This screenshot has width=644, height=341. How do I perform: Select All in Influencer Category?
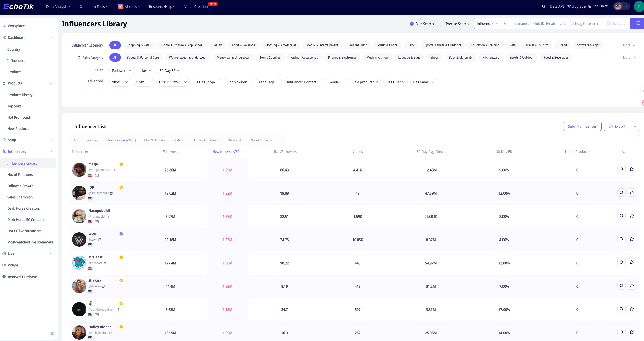[x=115, y=45]
